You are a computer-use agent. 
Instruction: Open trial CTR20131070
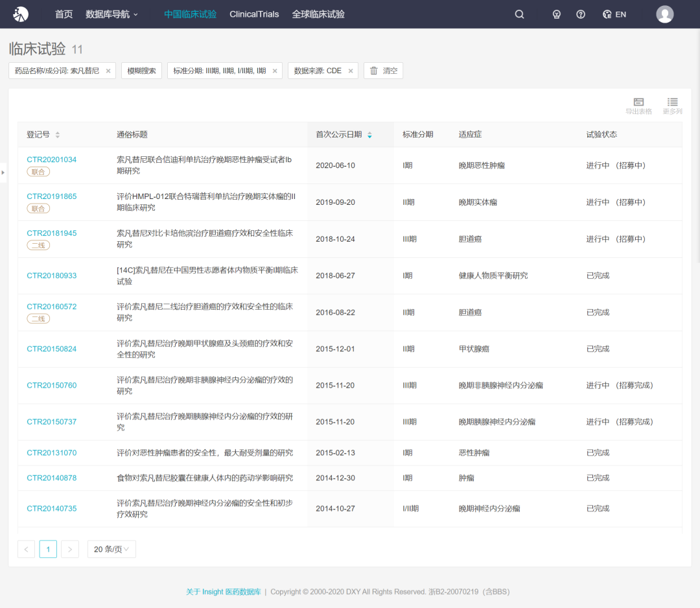[x=51, y=452]
